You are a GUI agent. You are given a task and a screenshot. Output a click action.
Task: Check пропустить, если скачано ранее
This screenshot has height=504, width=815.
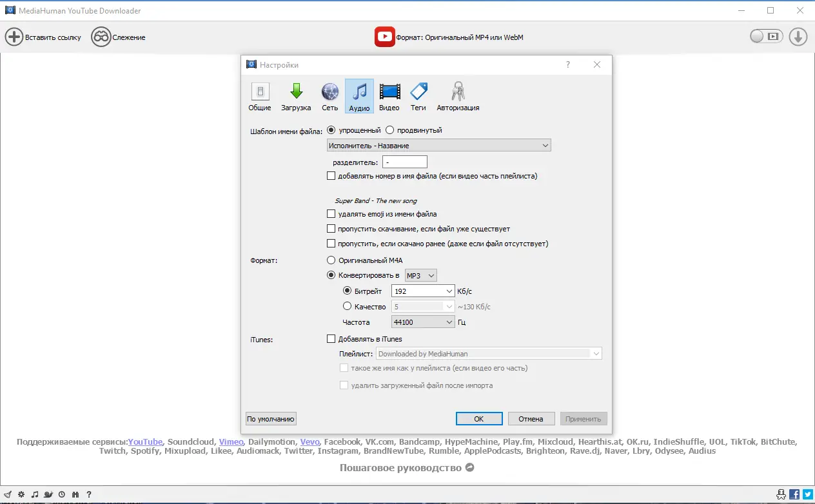[331, 244]
